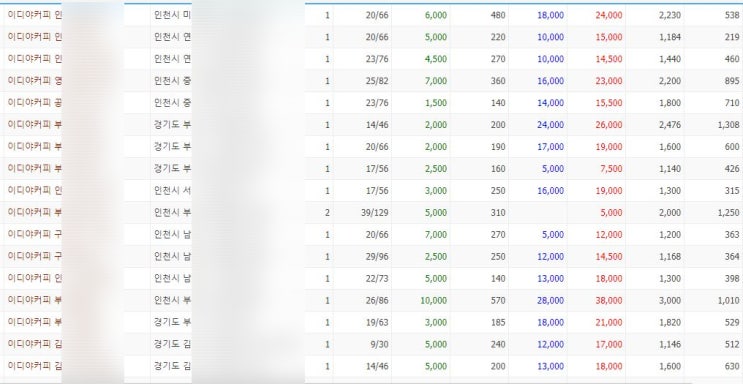The image size is (743, 384).
Task: Click the 1,010 cell
Action: coord(729,301)
